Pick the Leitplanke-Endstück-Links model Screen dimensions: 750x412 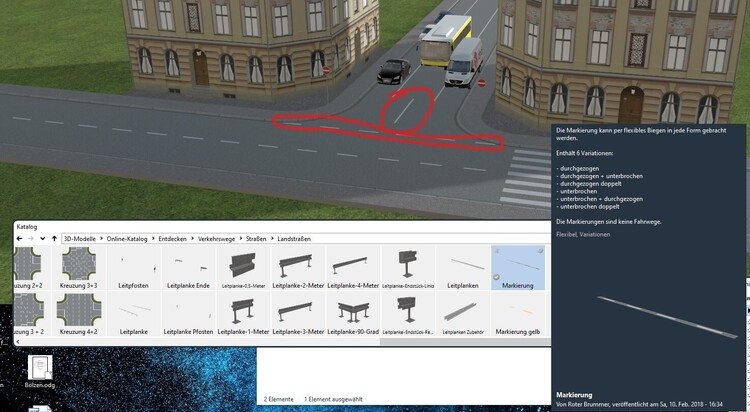pyautogui.click(x=408, y=267)
